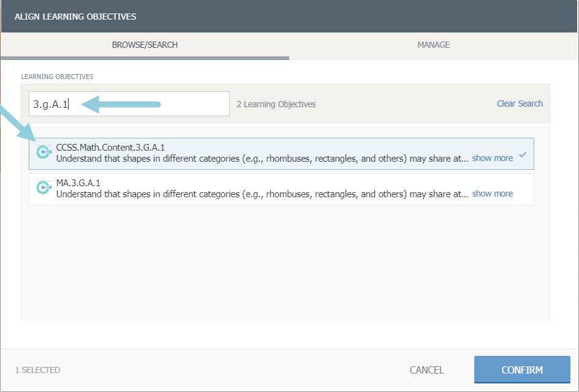Cancel the align objectives dialog

[426, 370]
